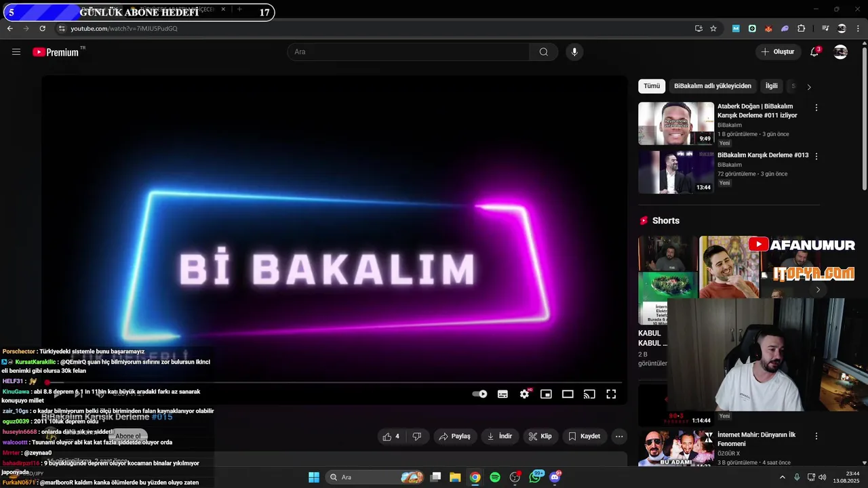The image size is (868, 488).
Task: Click the Oluştur create button
Action: (777, 52)
